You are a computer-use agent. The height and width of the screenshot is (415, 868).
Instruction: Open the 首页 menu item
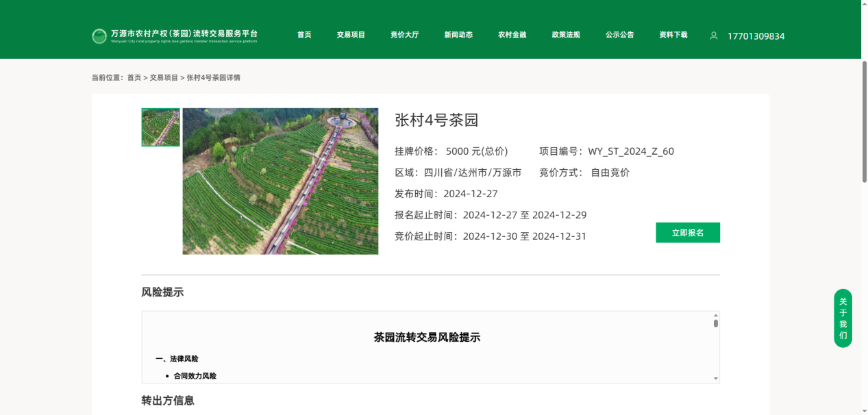304,35
